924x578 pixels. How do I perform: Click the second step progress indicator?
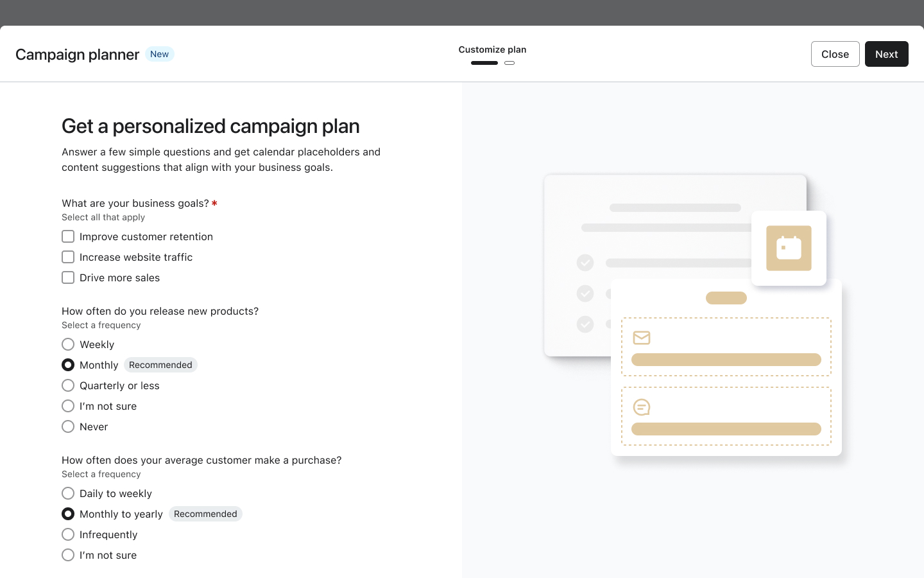tap(509, 63)
